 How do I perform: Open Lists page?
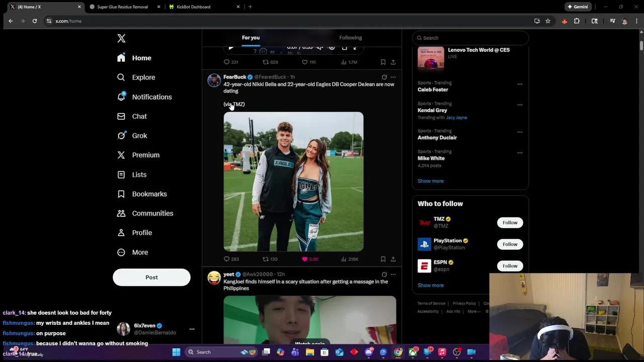(132, 174)
